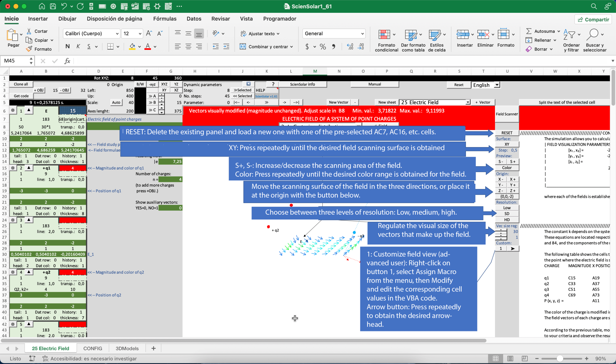Screen dimensions: 616x364
Task: Open the font name Calibri dropdown
Action: tap(117, 34)
